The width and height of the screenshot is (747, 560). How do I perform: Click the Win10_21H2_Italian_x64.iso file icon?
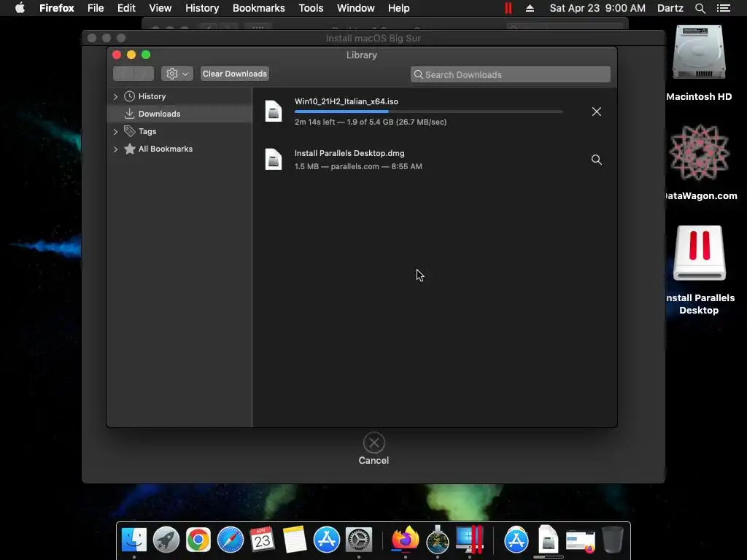274,112
